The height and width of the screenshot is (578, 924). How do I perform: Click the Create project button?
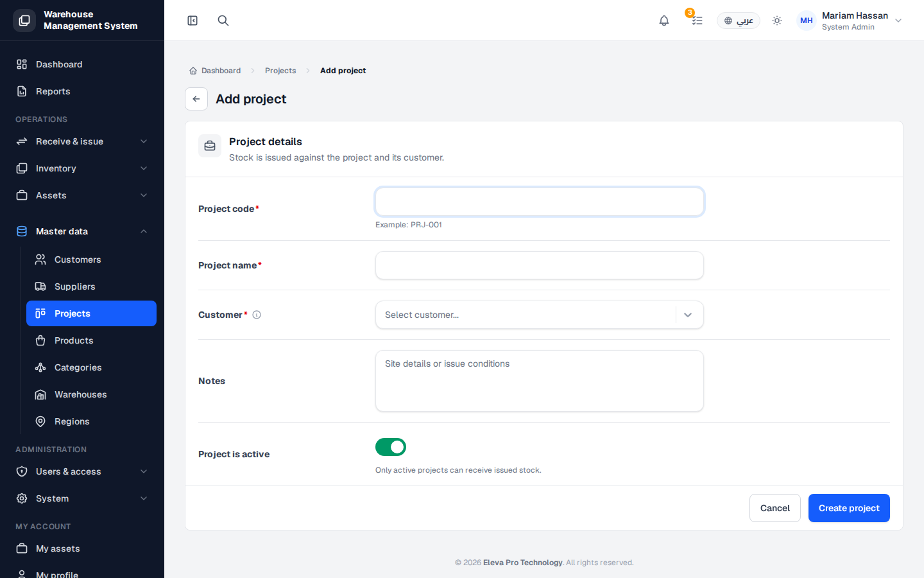849,508
